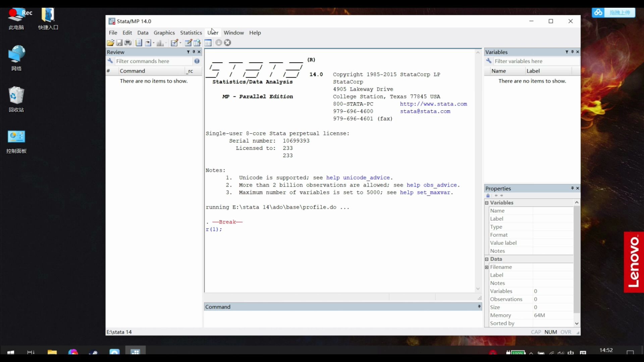The height and width of the screenshot is (362, 644).
Task: Click the Print results toolbar icon
Action: tap(128, 43)
